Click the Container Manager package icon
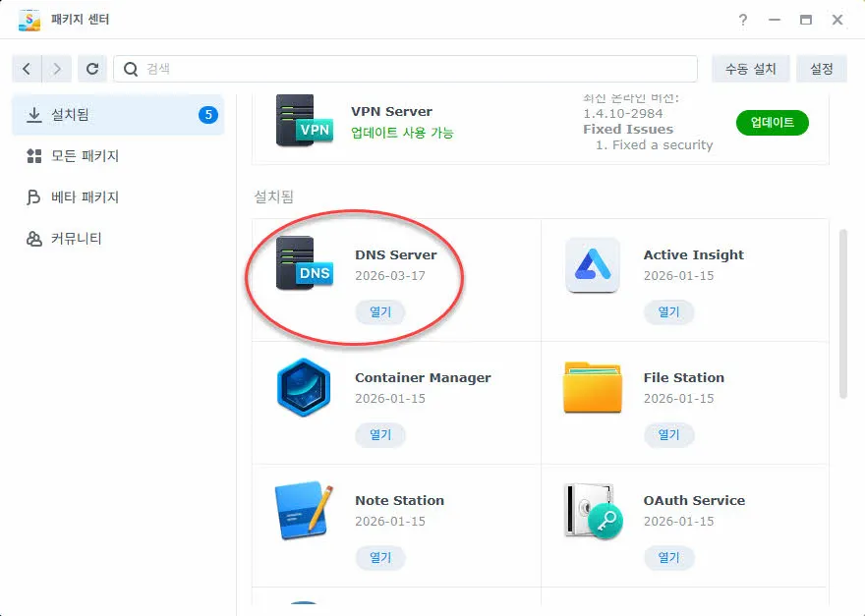The width and height of the screenshot is (865, 616). click(304, 387)
